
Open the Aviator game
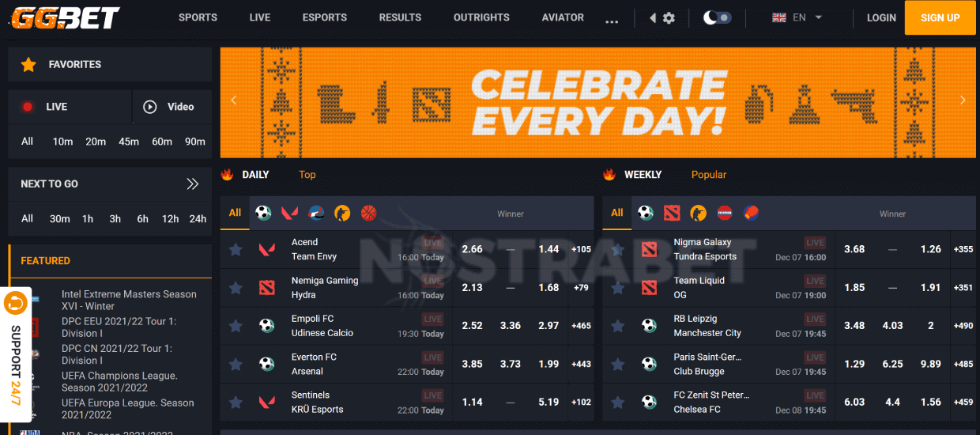[563, 17]
